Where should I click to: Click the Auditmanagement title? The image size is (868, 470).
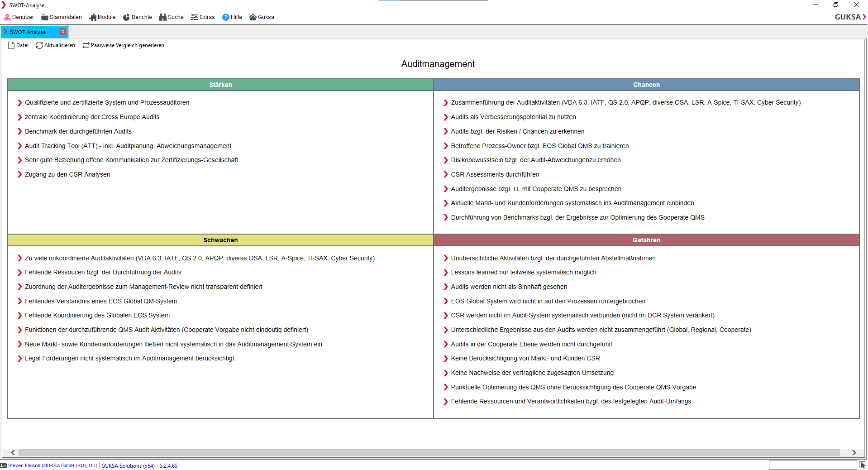[x=438, y=64]
